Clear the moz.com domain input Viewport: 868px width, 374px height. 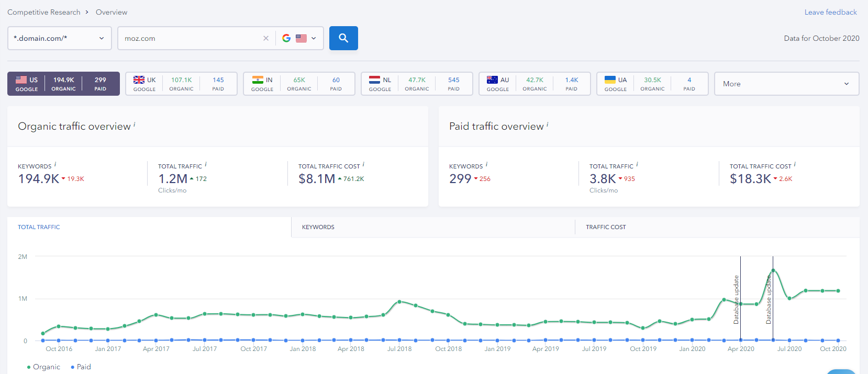coord(266,38)
